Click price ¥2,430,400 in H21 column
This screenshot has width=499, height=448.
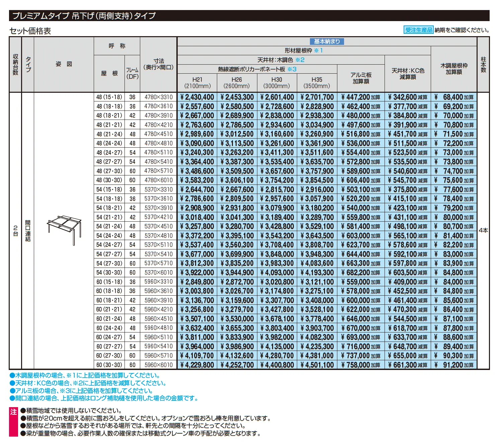[197, 97]
